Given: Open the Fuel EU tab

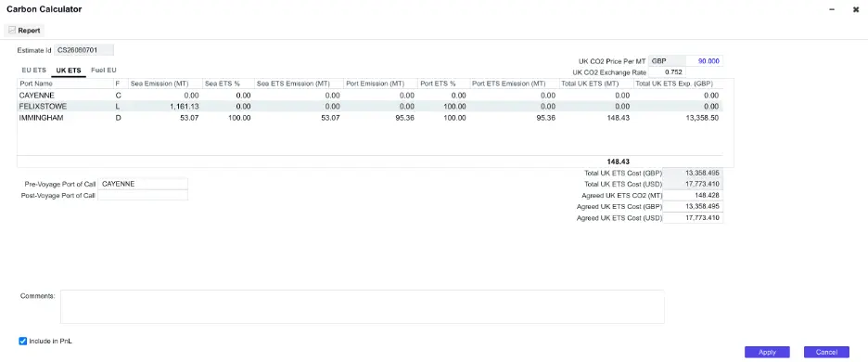Looking at the screenshot, I should coord(104,71).
